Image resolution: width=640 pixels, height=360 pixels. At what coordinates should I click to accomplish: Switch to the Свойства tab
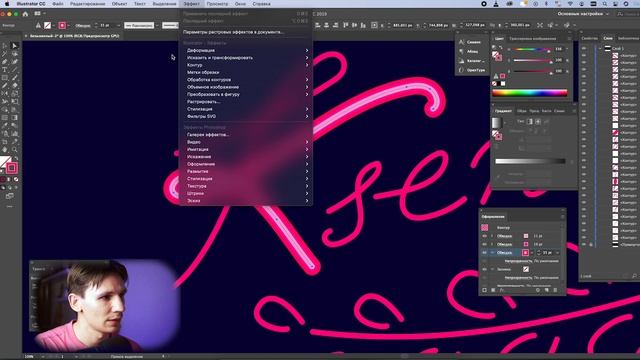click(x=589, y=38)
